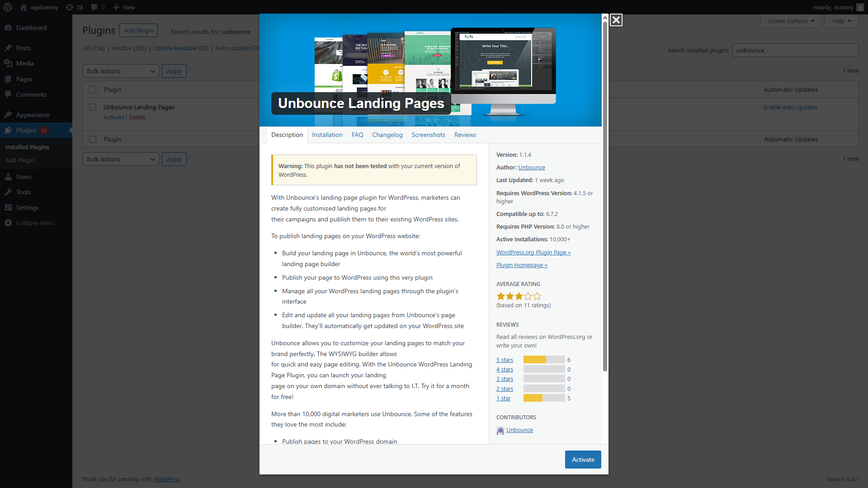Open the Unbounce author link
This screenshot has height=488, width=868.
click(x=532, y=167)
